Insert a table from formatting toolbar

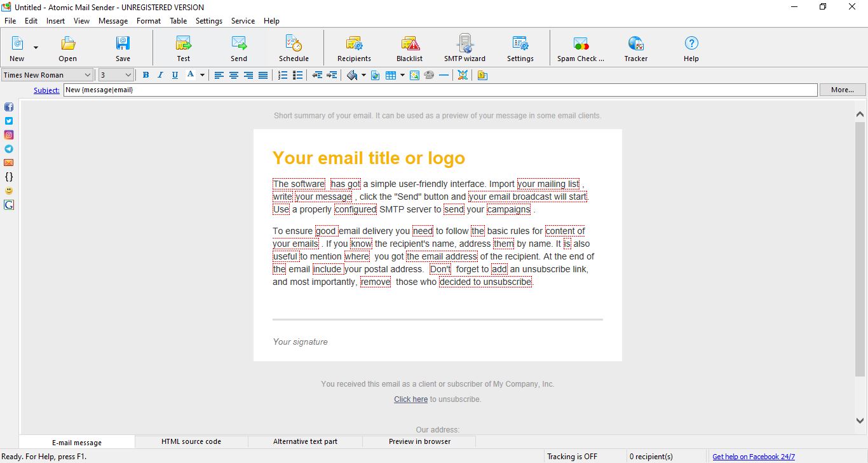(x=391, y=75)
